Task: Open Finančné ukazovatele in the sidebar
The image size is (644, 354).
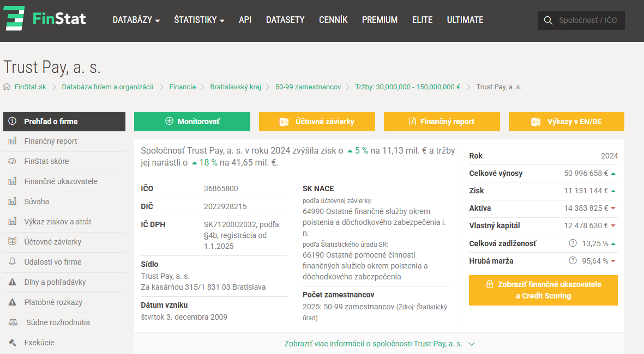Action: [x=64, y=181]
